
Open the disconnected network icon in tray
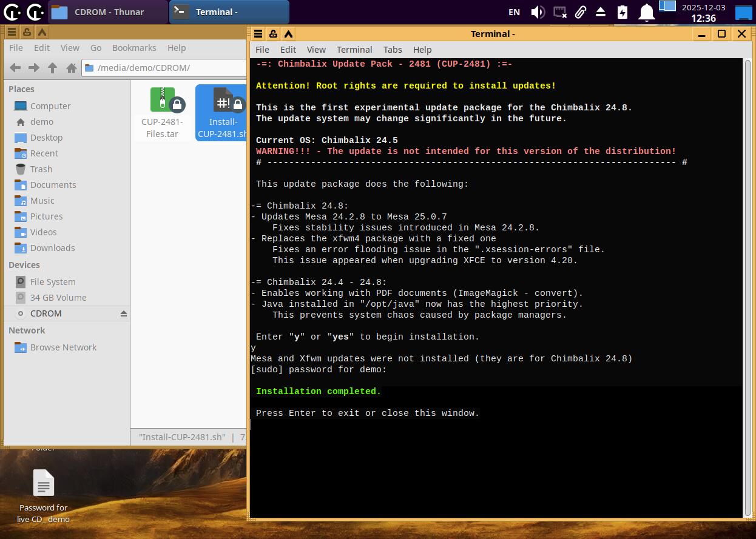[559, 12]
